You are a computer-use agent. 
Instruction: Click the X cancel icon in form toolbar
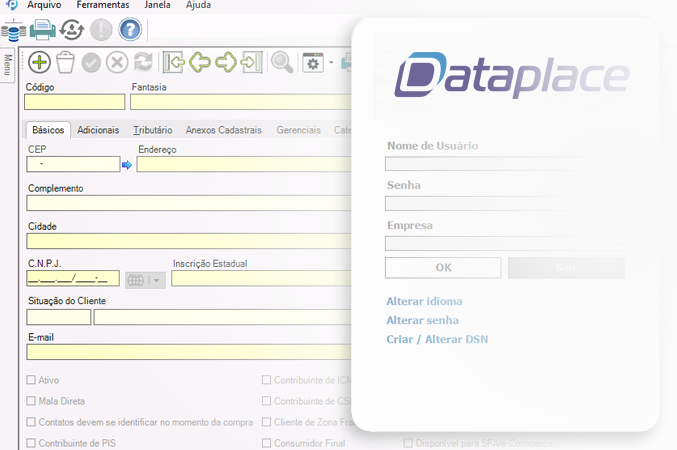tap(117, 63)
